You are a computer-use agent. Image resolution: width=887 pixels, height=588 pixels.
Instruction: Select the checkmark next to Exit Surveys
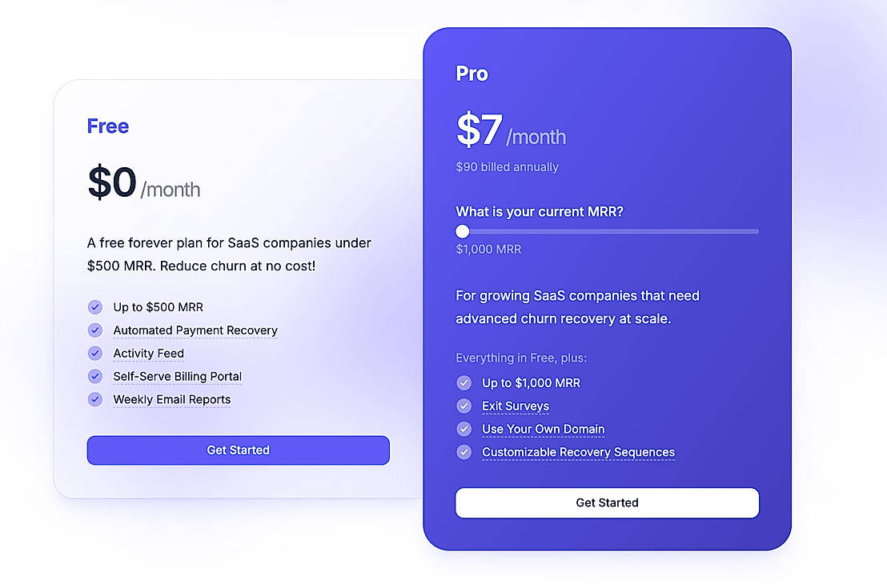tap(464, 406)
